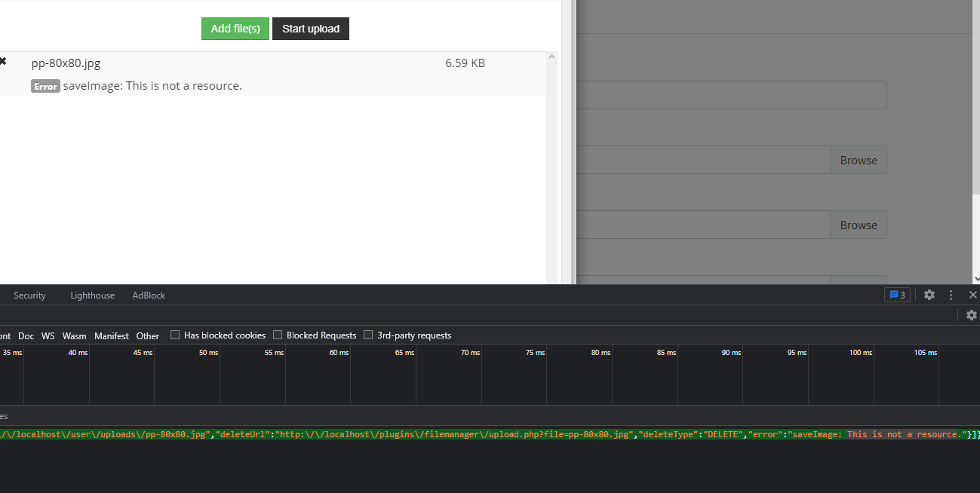This screenshot has height=493, width=980.
Task: Open DevTools settings gear
Action: coord(929,295)
